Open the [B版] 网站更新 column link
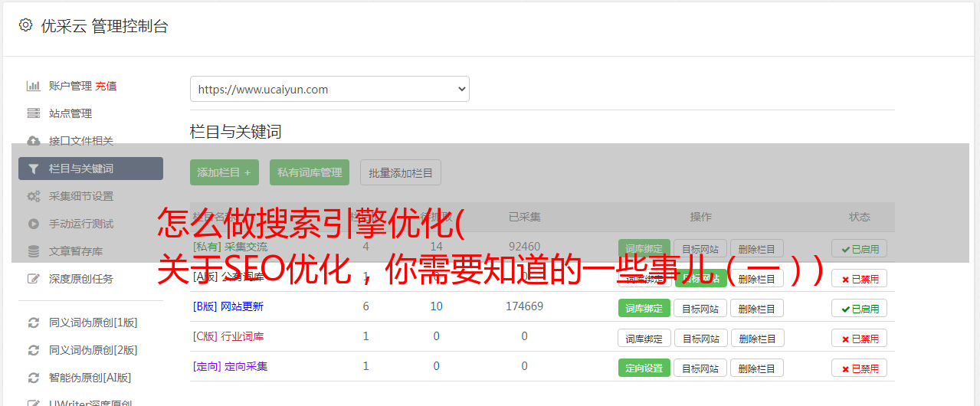The width and height of the screenshot is (980, 406). [x=228, y=306]
